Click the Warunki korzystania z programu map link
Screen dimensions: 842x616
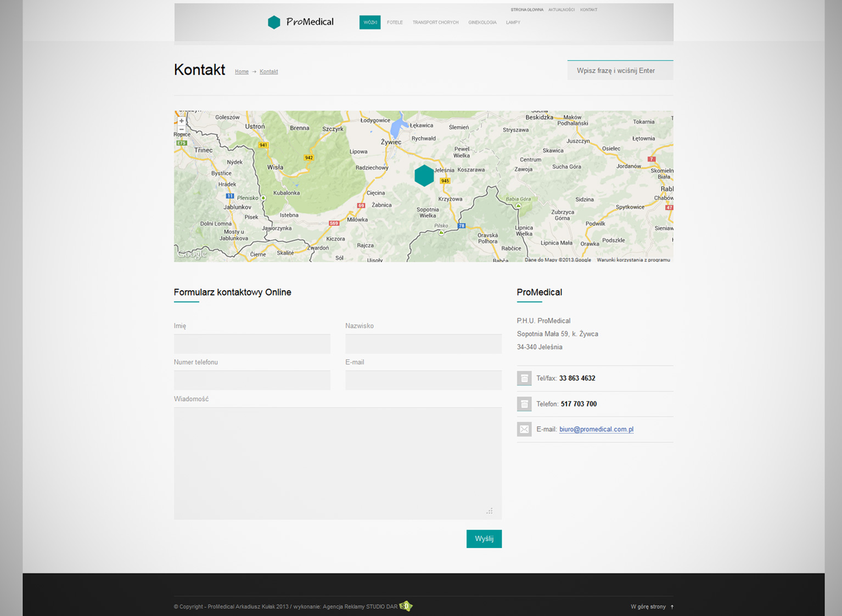tap(633, 260)
